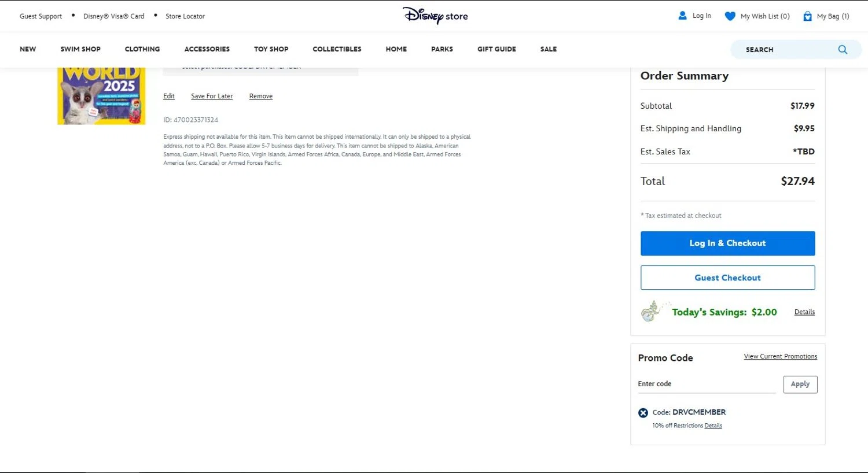Click the Enter code promo field
This screenshot has height=473, width=868.
[707, 384]
